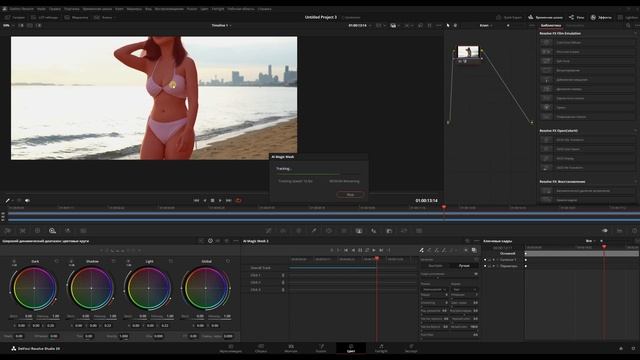Click the viewer timecode 01:00:13:14 at top

click(x=357, y=25)
